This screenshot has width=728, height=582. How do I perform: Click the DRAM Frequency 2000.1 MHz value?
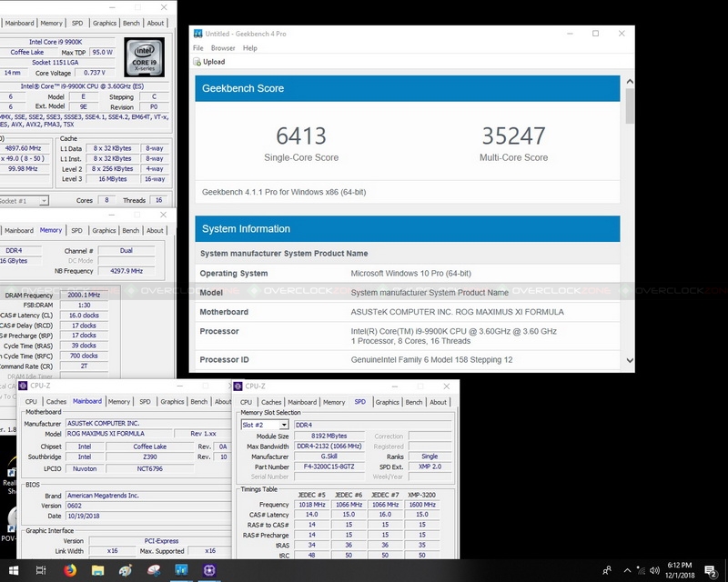coord(84,295)
